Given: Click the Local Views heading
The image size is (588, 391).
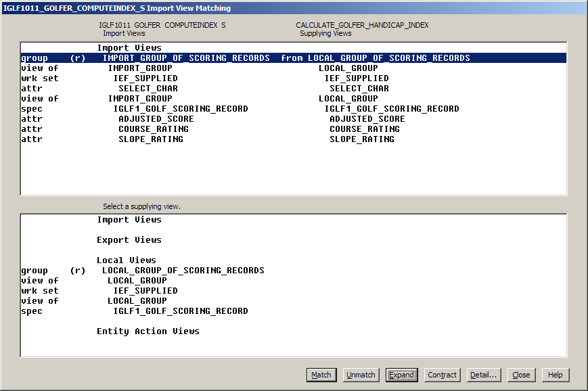Looking at the screenshot, I should (x=127, y=260).
